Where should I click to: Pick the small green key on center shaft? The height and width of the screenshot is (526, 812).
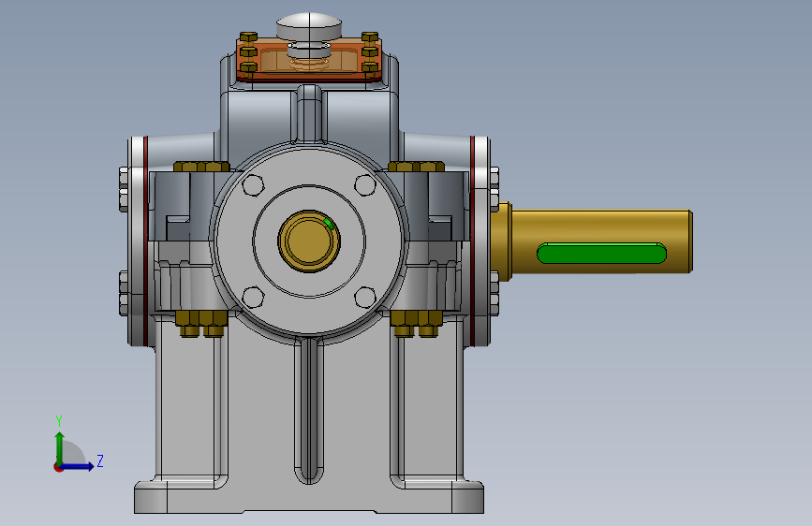point(329,223)
